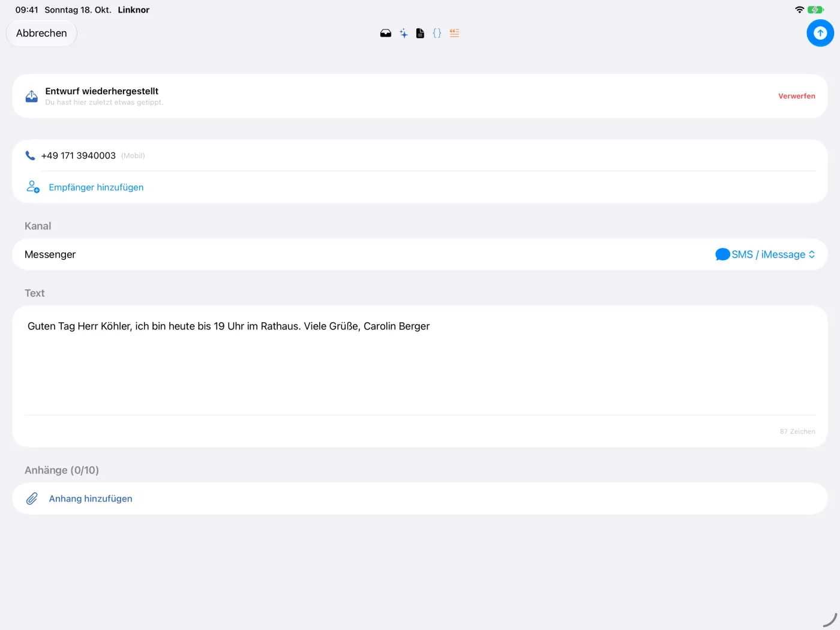The width and height of the screenshot is (840, 630).
Task: Tap the Linknor app name in status bar
Action: [134, 10]
